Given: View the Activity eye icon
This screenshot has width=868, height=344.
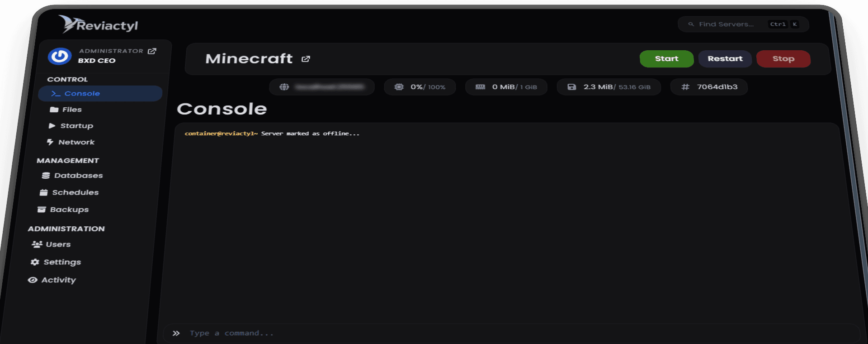Looking at the screenshot, I should (x=33, y=280).
